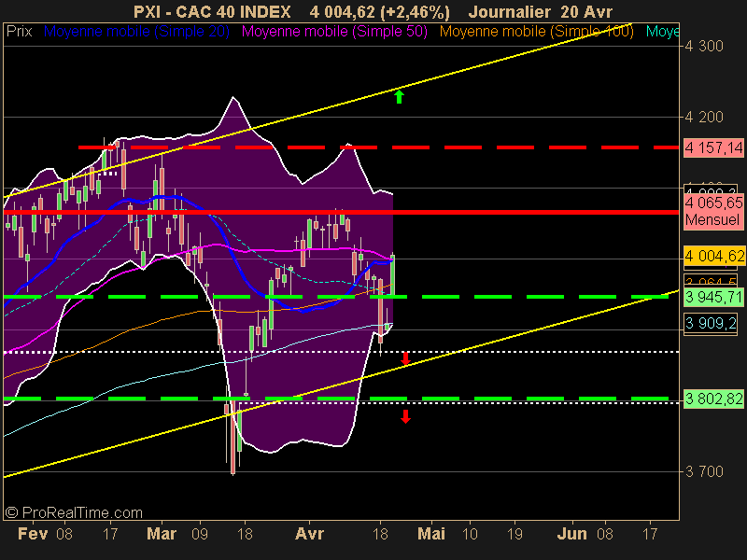Click the cyan 3 909,2 moving average label

tap(711, 323)
